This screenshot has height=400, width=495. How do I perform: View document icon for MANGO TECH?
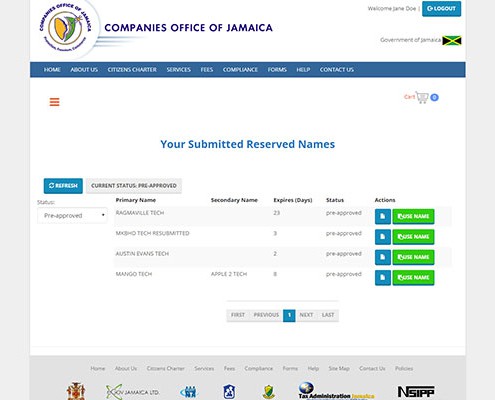pos(383,278)
